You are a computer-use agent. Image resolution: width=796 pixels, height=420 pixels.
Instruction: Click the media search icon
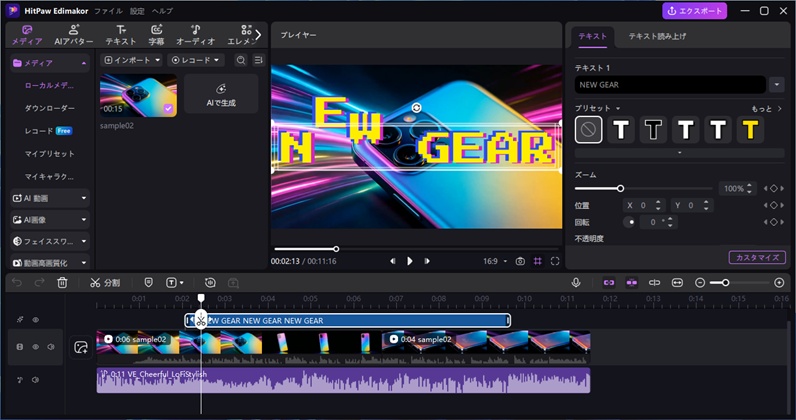click(x=241, y=60)
